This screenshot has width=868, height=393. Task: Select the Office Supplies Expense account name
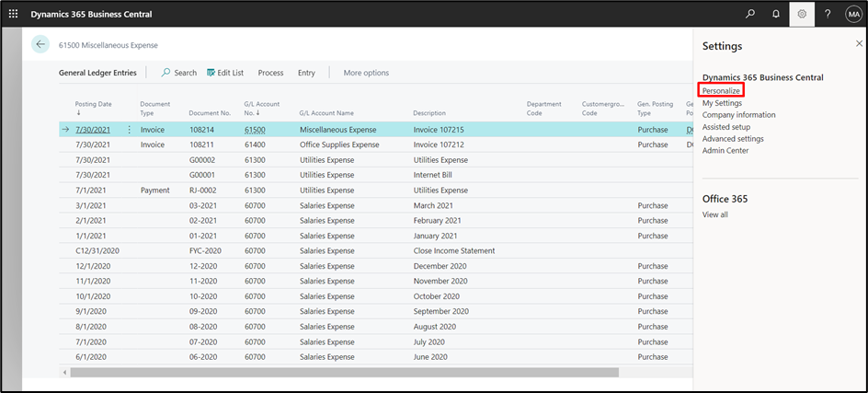click(339, 144)
